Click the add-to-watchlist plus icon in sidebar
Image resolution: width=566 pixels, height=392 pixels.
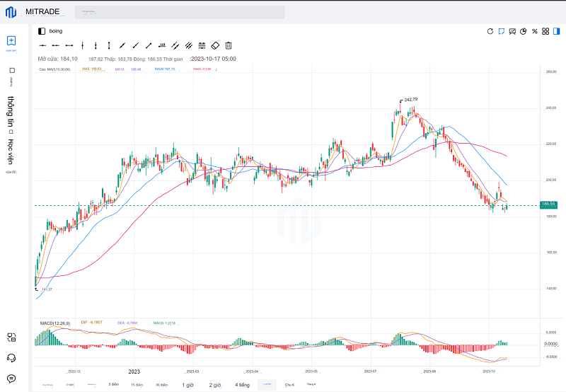click(x=11, y=41)
